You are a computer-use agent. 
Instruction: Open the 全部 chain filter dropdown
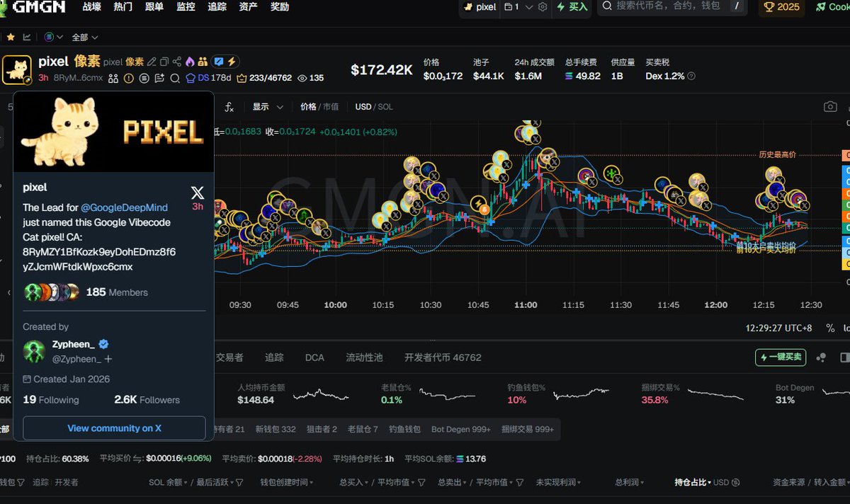[85, 37]
